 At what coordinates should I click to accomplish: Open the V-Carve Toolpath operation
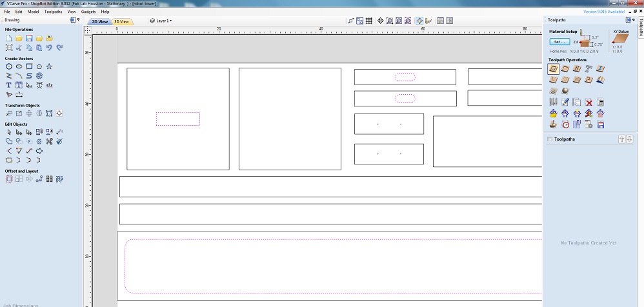[x=553, y=79]
